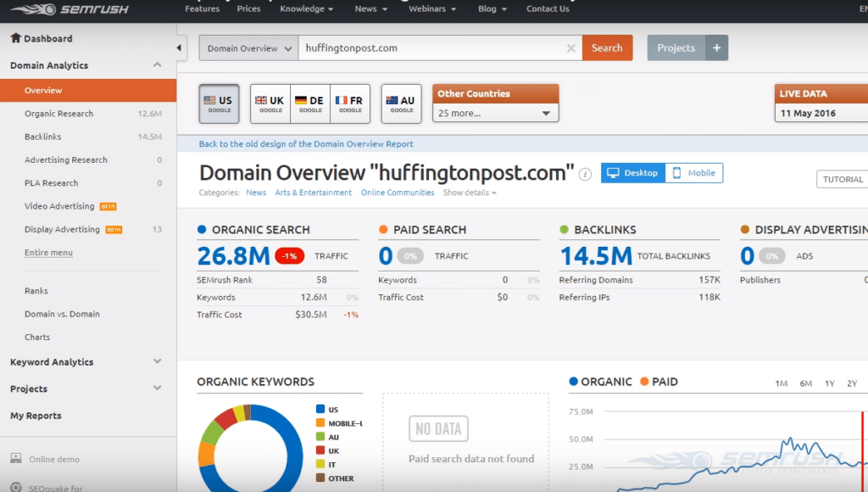The width and height of the screenshot is (868, 492).
Task: Open the News category link
Action: point(256,193)
